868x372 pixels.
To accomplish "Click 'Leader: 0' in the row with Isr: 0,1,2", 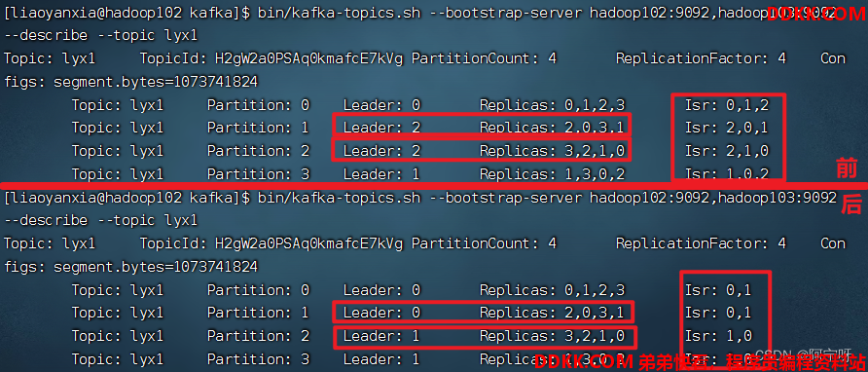I will pos(382,105).
